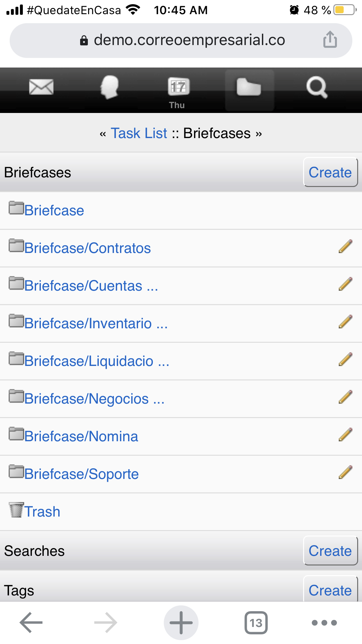Create a new tag

[x=330, y=590]
